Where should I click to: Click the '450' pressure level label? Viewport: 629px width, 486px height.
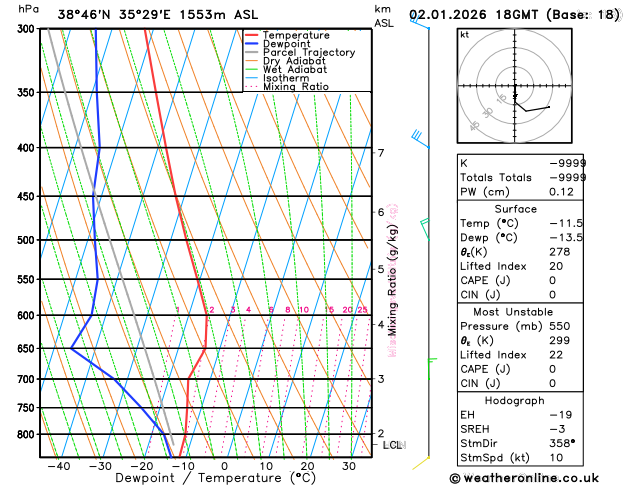pos(28,196)
